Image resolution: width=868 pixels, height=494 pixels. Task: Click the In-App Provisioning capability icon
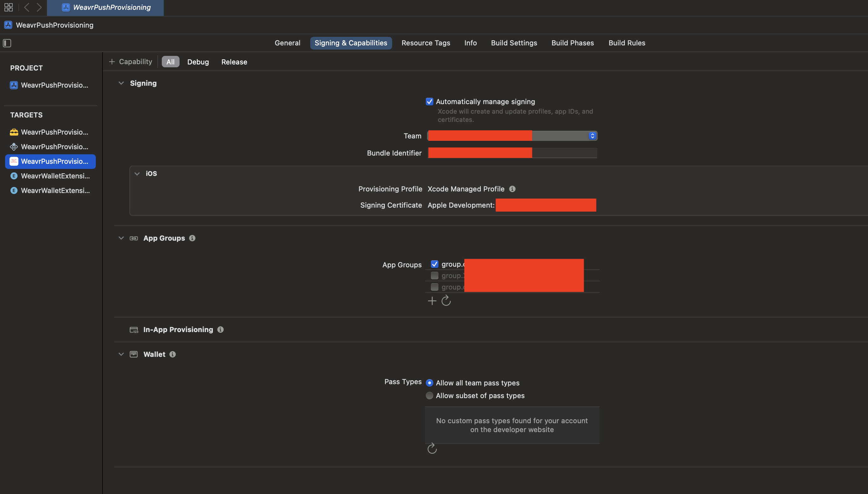134,330
